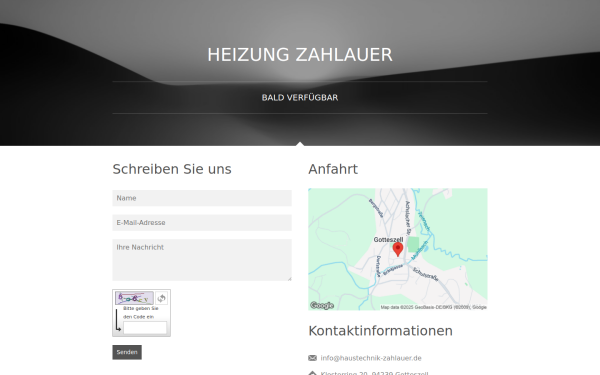Click the captcha code entry box
Image resolution: width=600 pixels, height=375 pixels.
pyautogui.click(x=145, y=328)
